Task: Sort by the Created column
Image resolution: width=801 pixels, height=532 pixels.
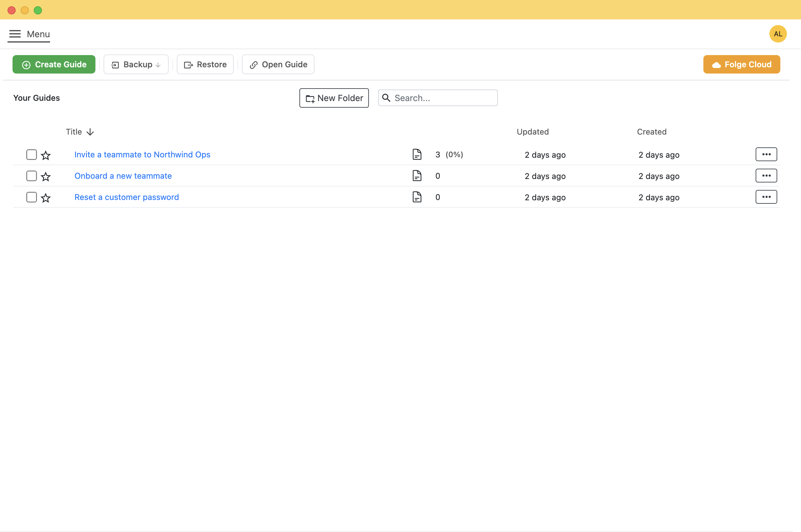Action: (x=652, y=132)
